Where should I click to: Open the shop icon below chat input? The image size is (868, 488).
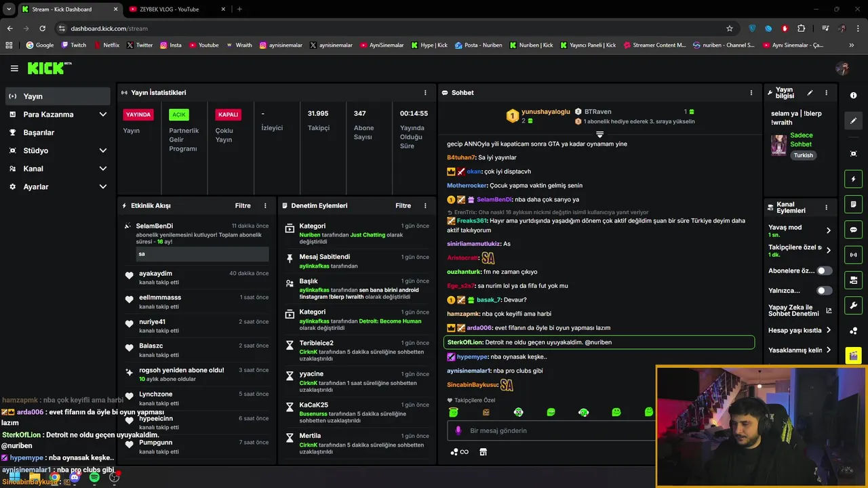click(484, 452)
